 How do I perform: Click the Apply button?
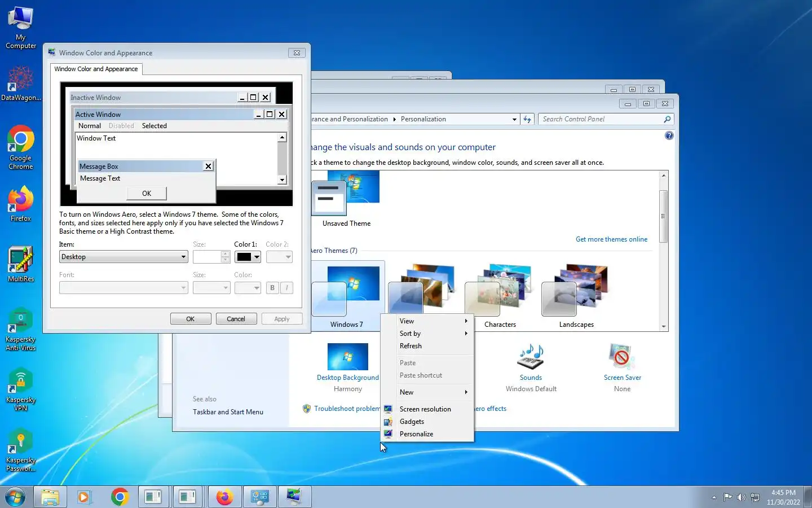[282, 319]
